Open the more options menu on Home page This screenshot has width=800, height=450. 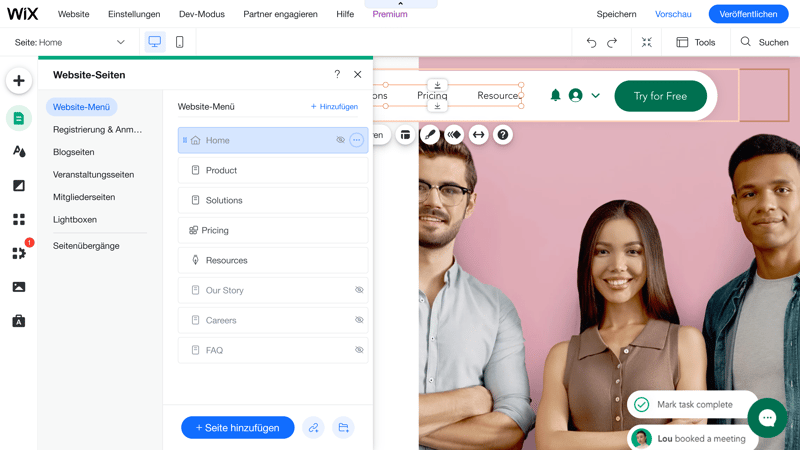(357, 140)
